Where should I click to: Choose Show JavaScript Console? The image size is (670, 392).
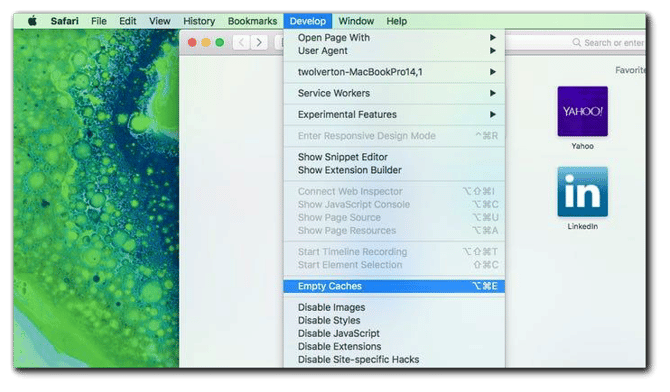[394, 204]
